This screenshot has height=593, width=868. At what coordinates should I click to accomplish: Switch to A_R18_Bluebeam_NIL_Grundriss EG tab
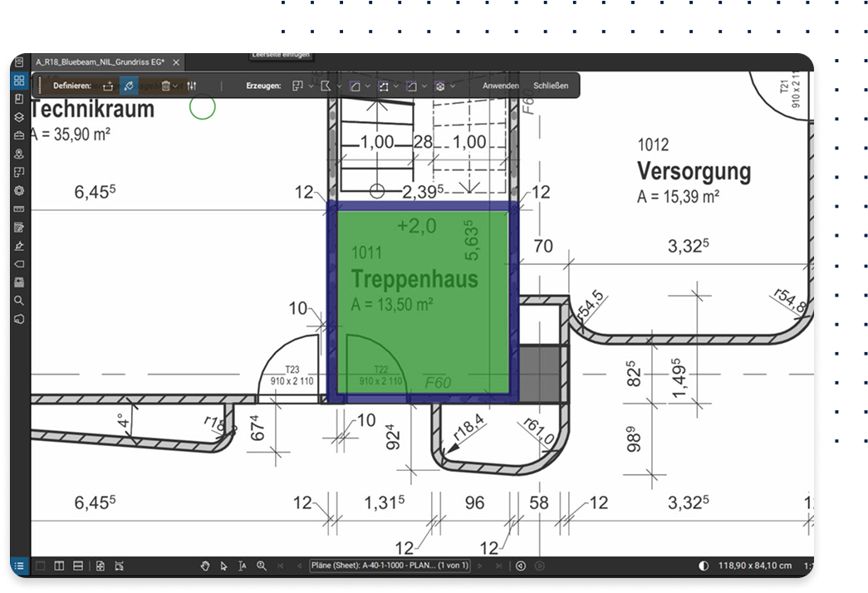(x=101, y=62)
